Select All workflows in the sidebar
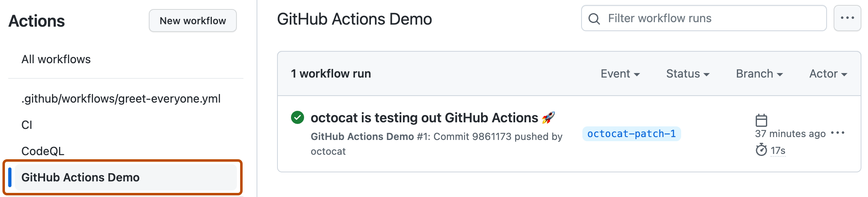 (x=56, y=60)
